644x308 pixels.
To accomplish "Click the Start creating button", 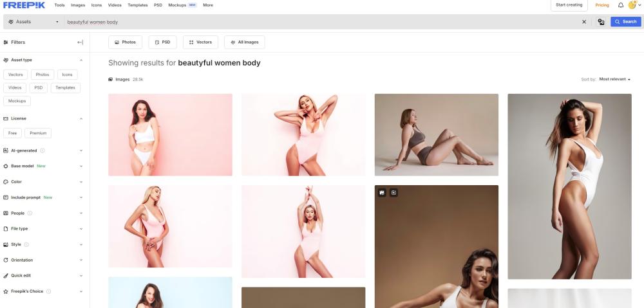I will [x=569, y=5].
